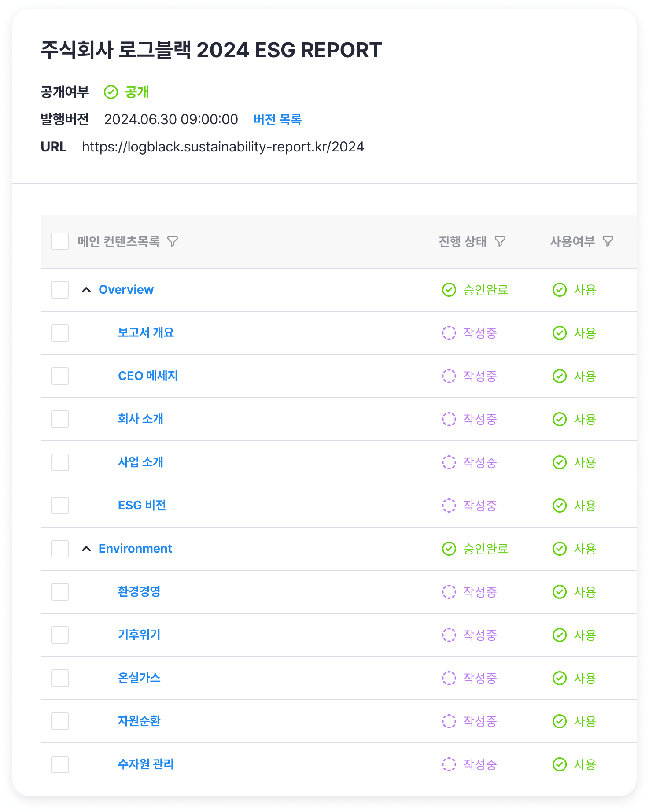
Task: Check the 회사 소개 row checkbox
Action: 60,419
